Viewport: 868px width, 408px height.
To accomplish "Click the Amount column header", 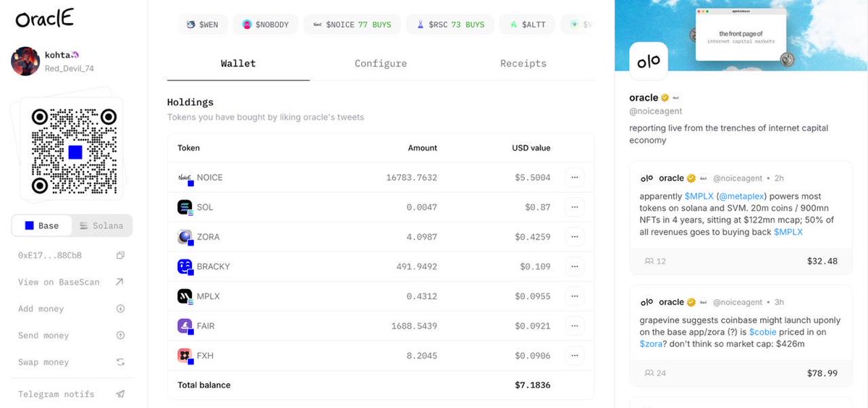I will [x=422, y=148].
